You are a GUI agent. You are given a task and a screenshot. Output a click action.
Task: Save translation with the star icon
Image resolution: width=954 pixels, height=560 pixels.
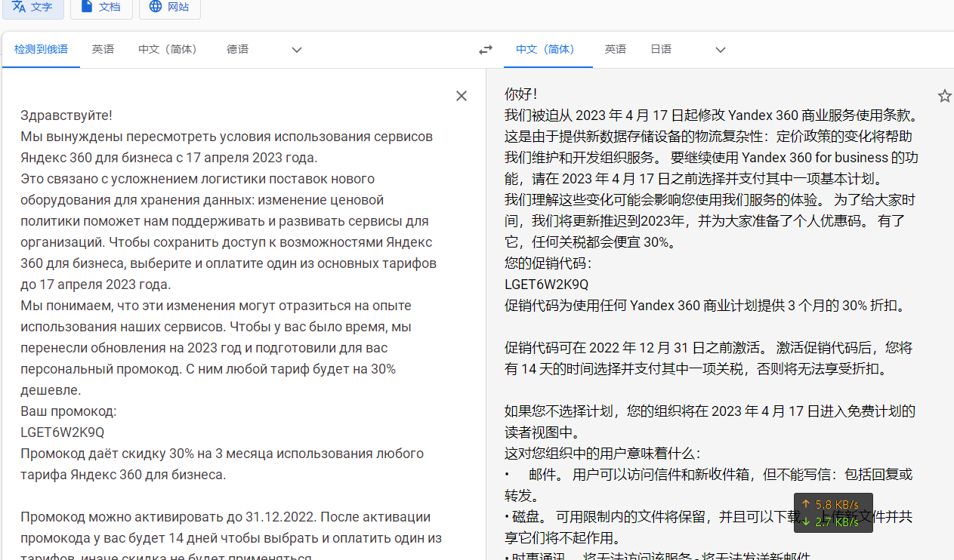[944, 96]
